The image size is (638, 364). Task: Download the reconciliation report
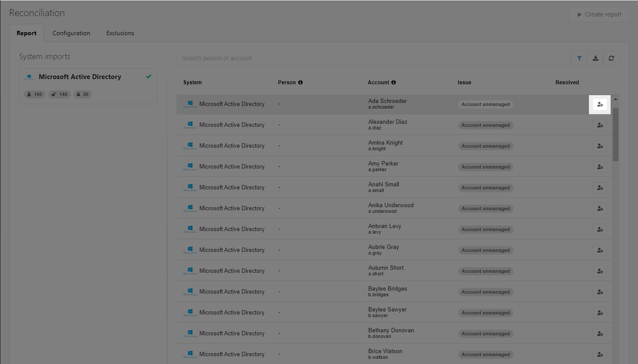[x=595, y=58]
